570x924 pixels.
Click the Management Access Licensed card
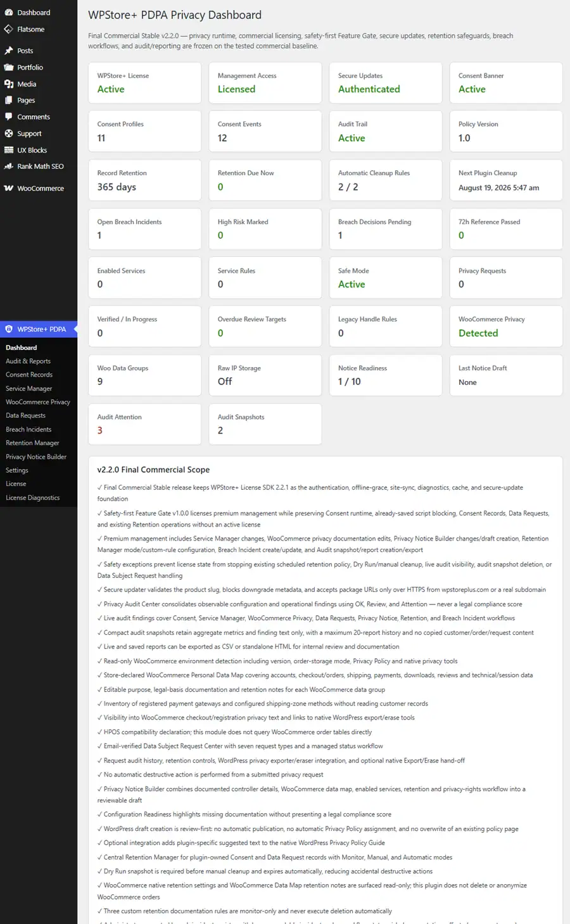[265, 83]
